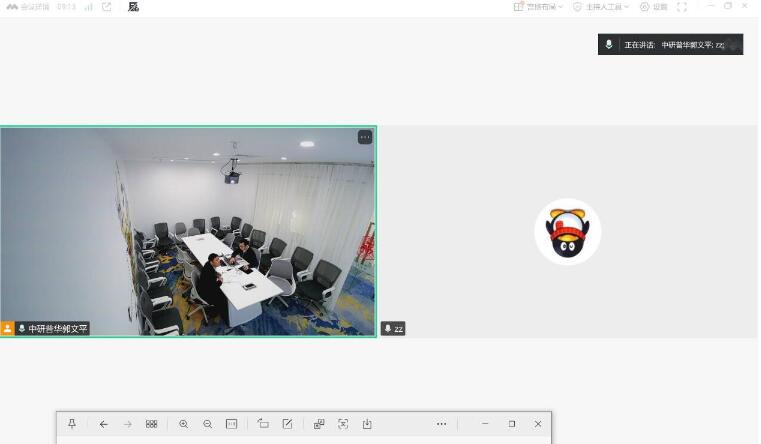Click the 中研普华郭文平 participant name label

click(57, 329)
